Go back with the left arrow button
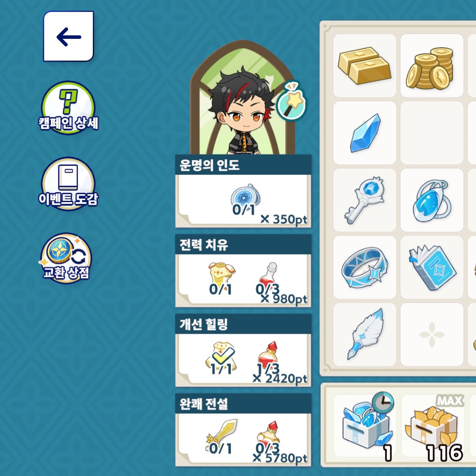 pyautogui.click(x=69, y=36)
